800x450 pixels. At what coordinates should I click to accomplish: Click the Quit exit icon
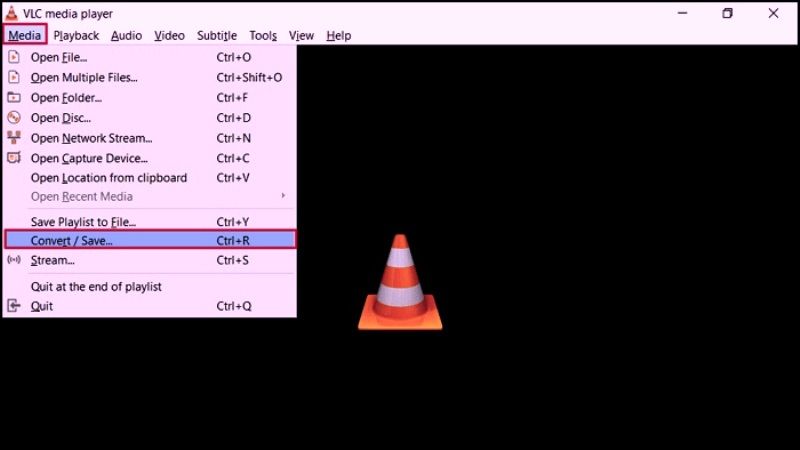[x=14, y=306]
